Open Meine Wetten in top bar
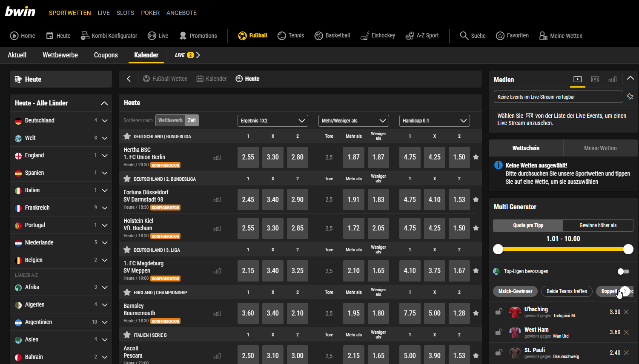The height and width of the screenshot is (364, 639). (x=561, y=36)
